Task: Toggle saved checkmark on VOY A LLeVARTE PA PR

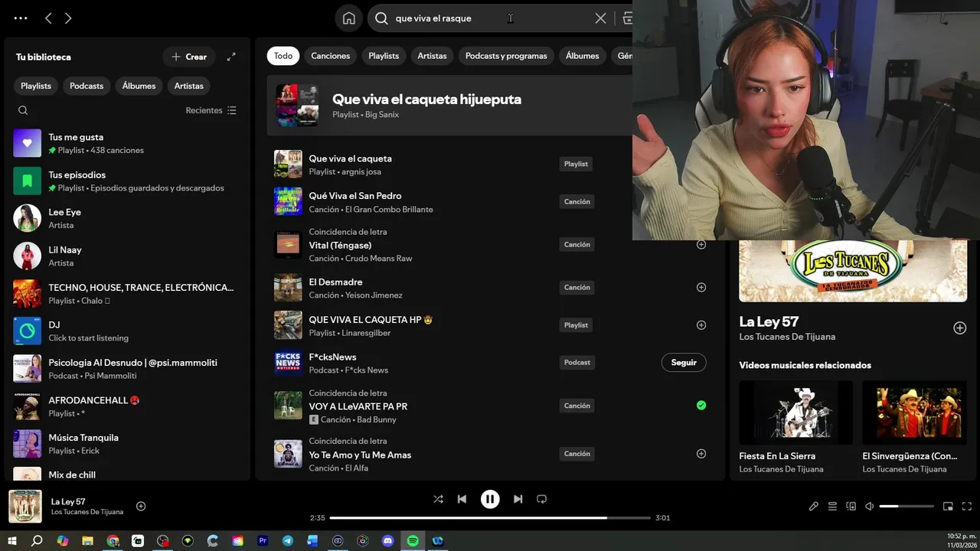Action: pyautogui.click(x=701, y=406)
